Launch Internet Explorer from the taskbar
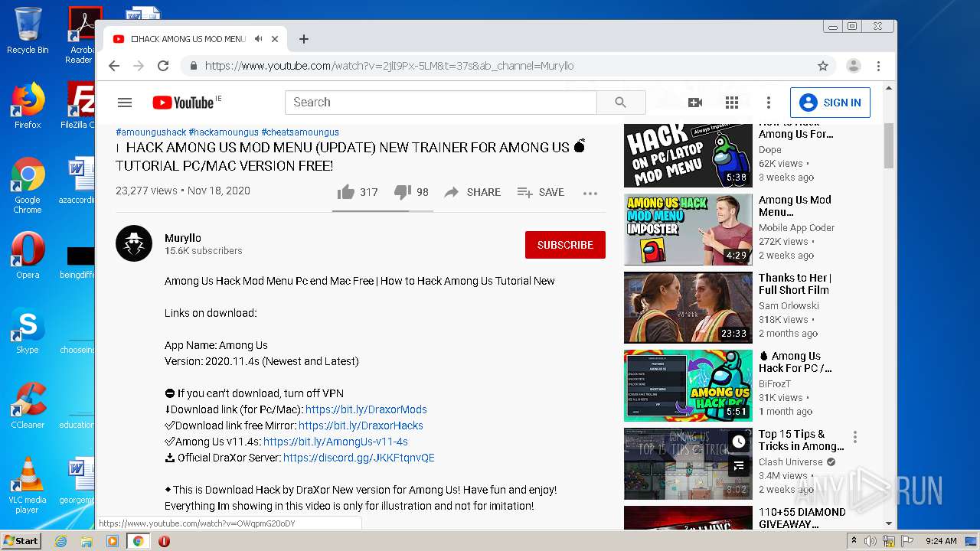Image resolution: width=980 pixels, height=551 pixels. (x=60, y=541)
